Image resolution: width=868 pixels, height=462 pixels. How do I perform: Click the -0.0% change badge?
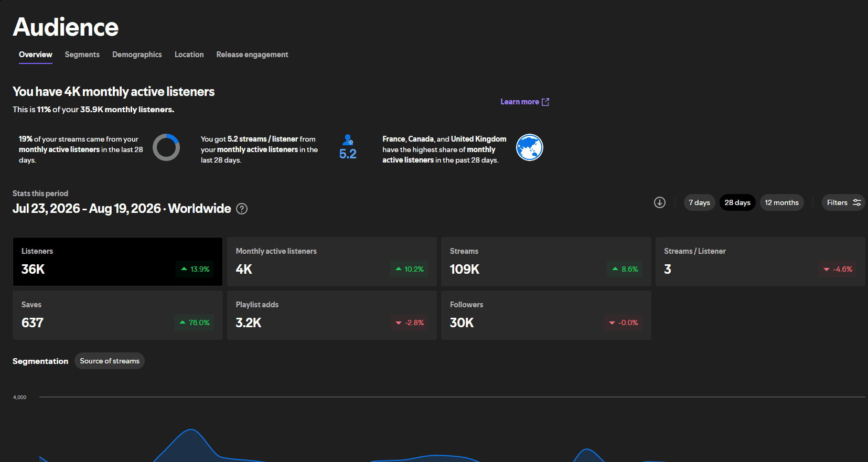(x=623, y=323)
